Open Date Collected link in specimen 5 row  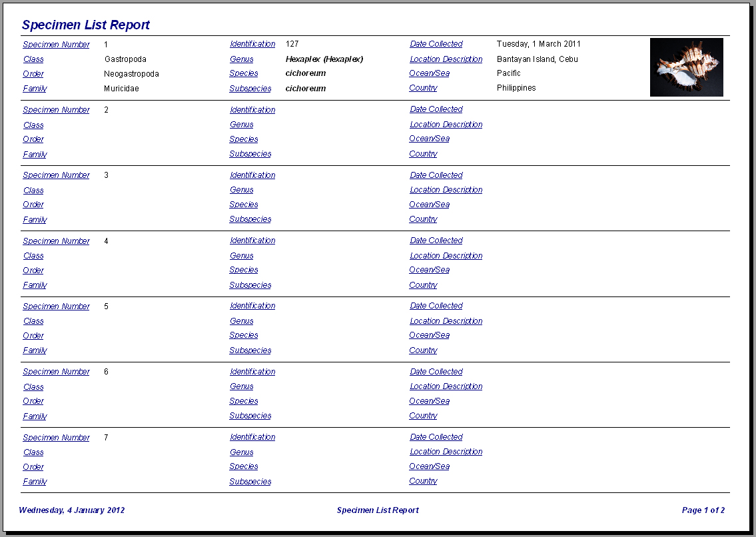click(436, 306)
